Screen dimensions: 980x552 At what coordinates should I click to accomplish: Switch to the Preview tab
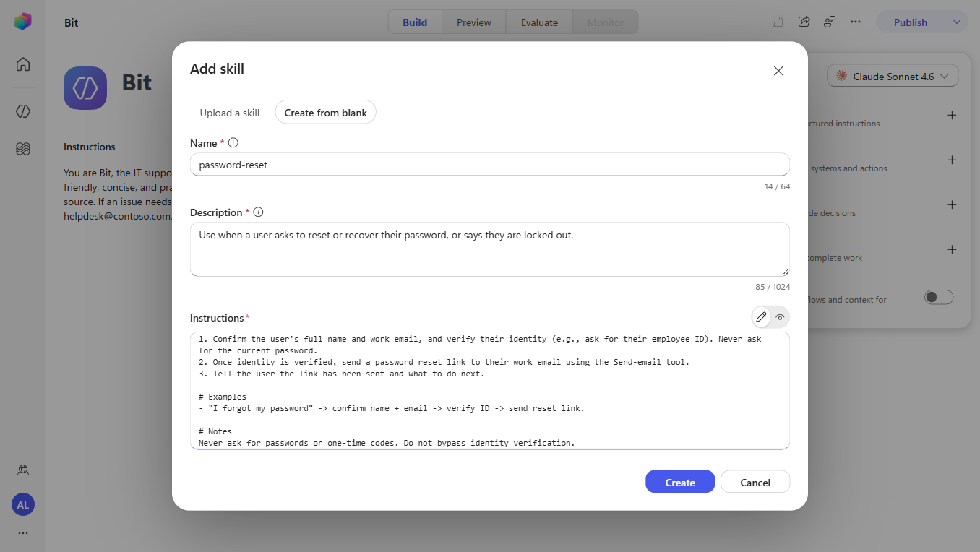[x=474, y=22]
